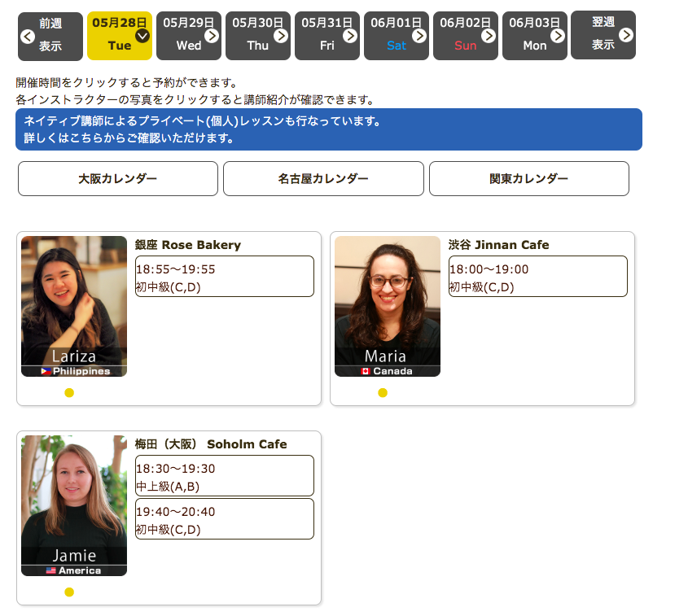Open private lesson details blue banner

(x=328, y=129)
